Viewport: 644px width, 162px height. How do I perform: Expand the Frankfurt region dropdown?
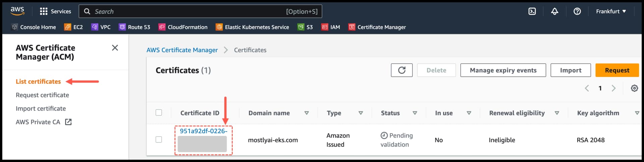tap(611, 11)
